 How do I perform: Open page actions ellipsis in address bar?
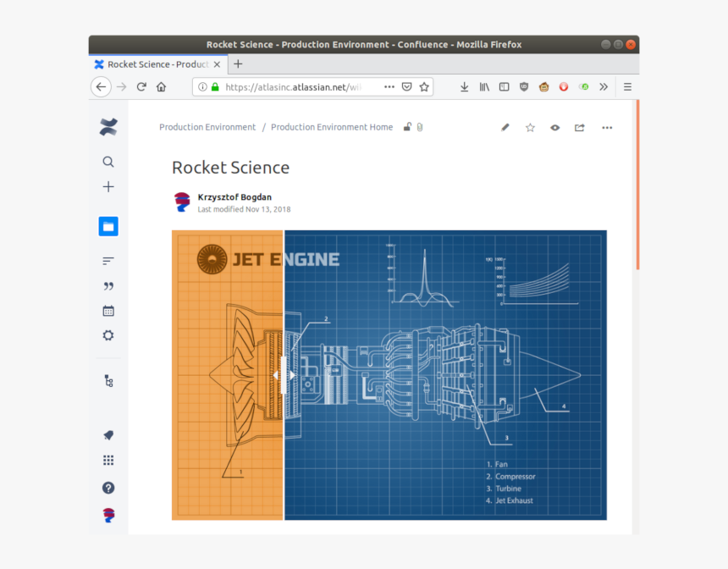389,87
